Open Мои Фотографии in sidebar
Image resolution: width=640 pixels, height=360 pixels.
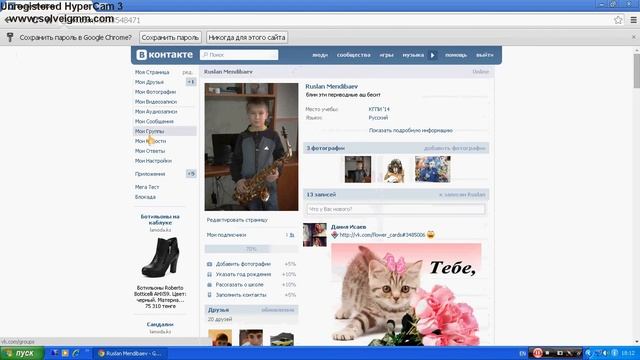coord(156,92)
